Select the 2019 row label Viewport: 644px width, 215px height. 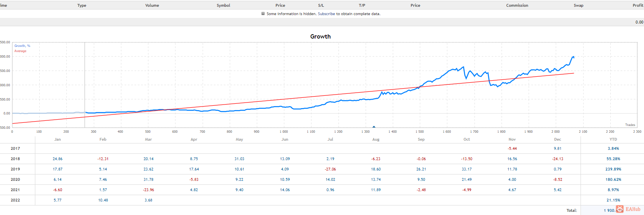pyautogui.click(x=15, y=169)
